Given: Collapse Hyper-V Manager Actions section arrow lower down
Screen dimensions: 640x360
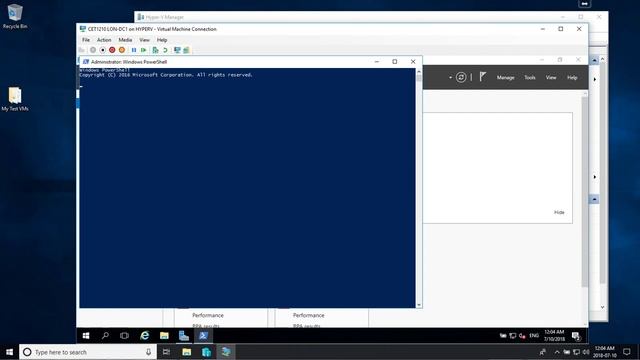Looking at the screenshot, I should pyautogui.click(x=594, y=199).
